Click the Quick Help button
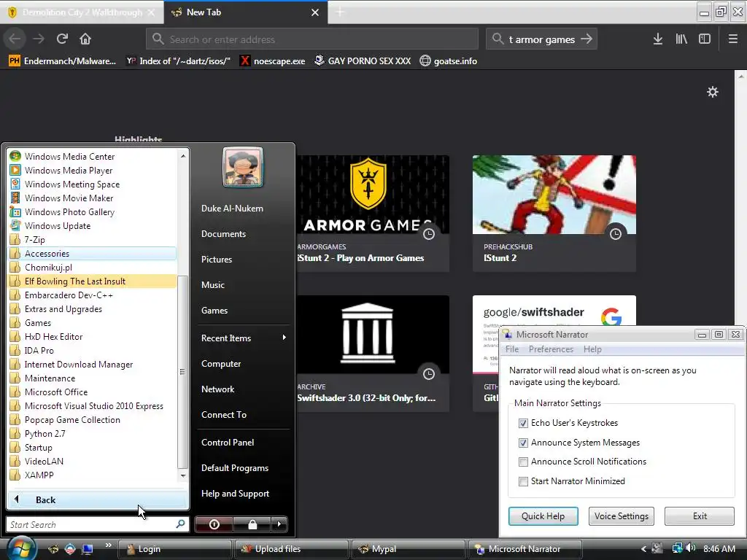 [x=543, y=516]
